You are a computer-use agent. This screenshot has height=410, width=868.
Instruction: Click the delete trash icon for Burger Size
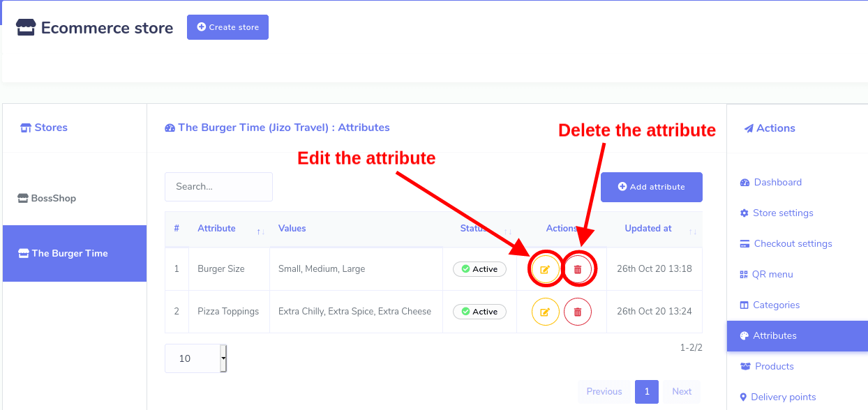pyautogui.click(x=578, y=269)
